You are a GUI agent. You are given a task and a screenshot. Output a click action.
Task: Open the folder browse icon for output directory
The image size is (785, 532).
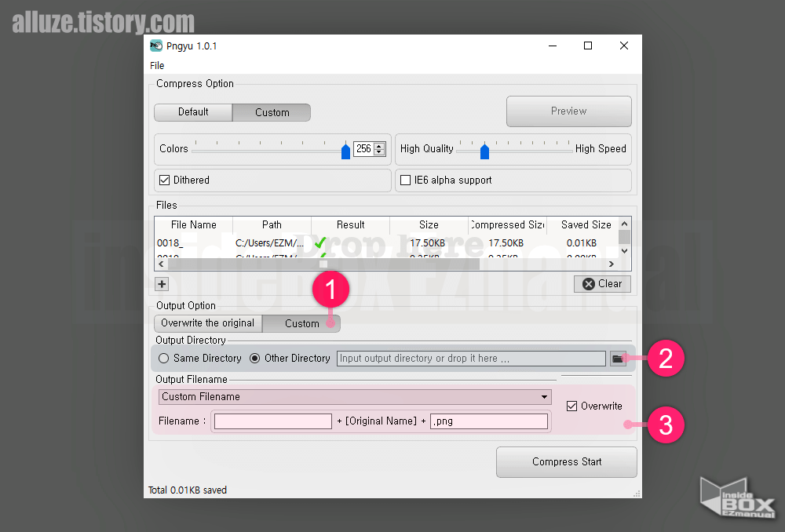(619, 359)
